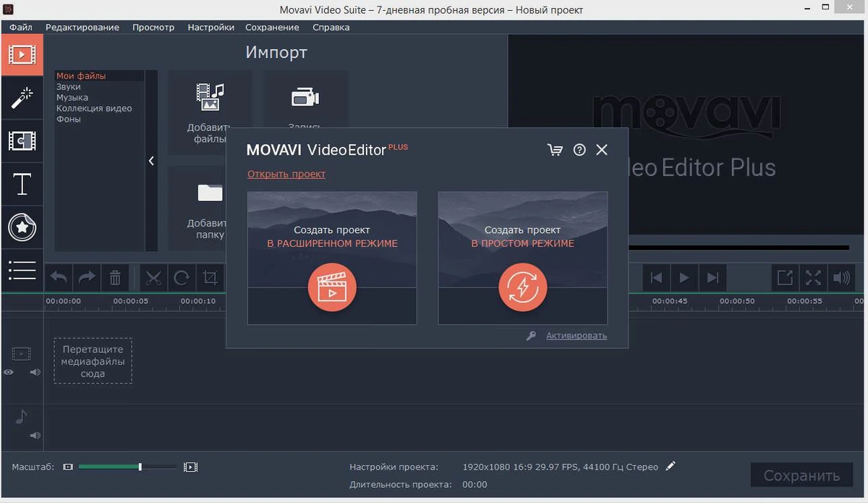Open the Файл menu
This screenshot has height=503, width=868.
coord(21,27)
